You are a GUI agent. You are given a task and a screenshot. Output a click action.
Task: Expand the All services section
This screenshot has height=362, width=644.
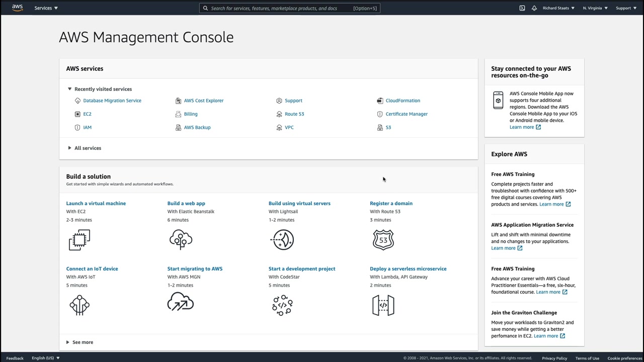70,148
